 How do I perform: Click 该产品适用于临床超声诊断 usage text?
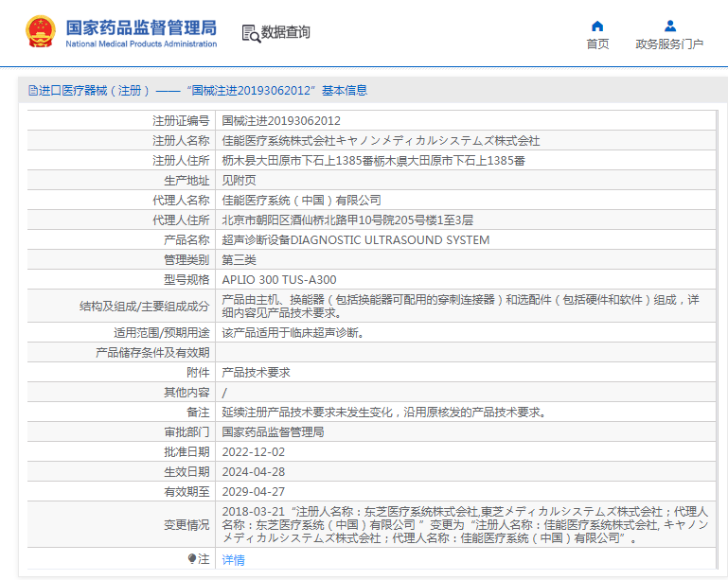pos(293,333)
